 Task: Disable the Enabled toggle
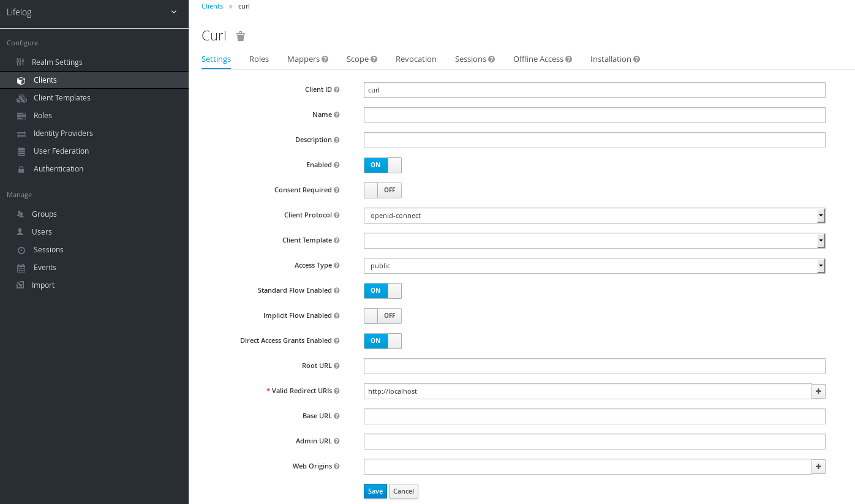(382, 165)
